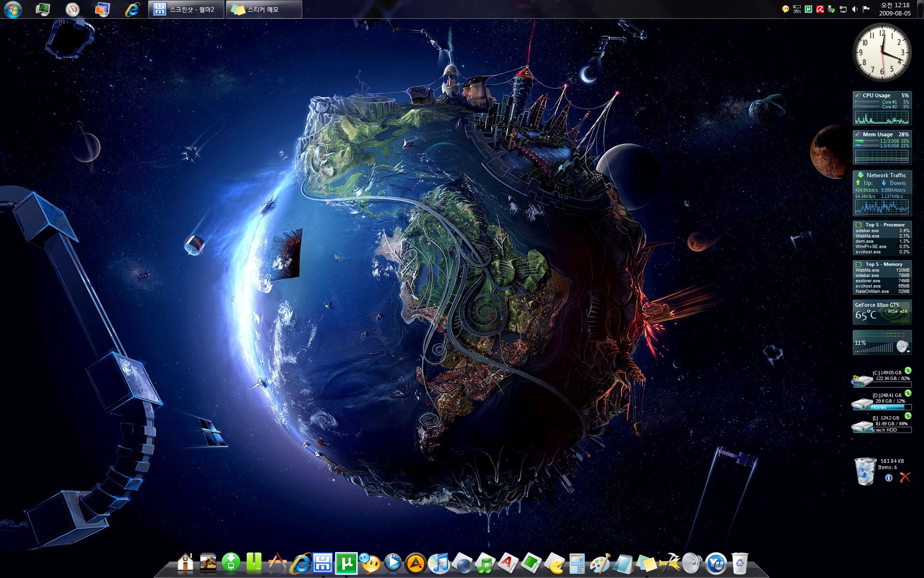This screenshot has width=924, height=578.
Task: Open the Home house icon in the dock
Action: click(x=185, y=563)
